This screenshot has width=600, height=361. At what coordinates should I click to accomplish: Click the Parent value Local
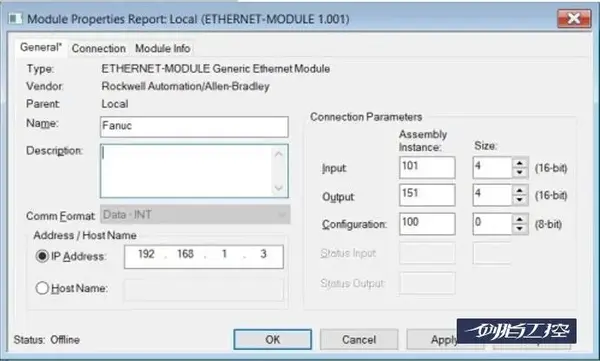[x=115, y=104]
